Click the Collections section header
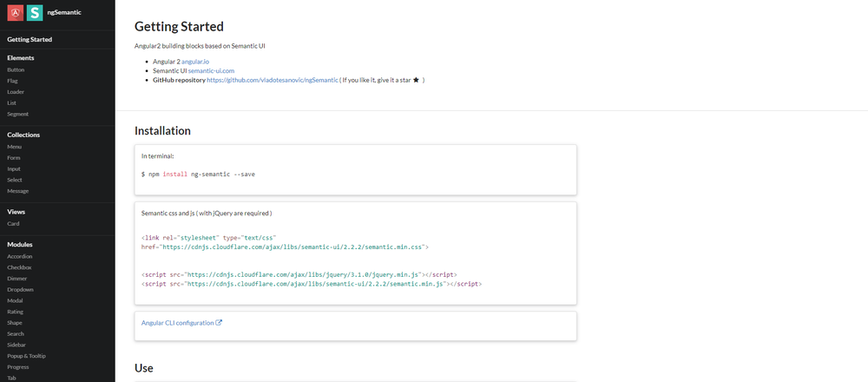868x382 pixels. (23, 135)
